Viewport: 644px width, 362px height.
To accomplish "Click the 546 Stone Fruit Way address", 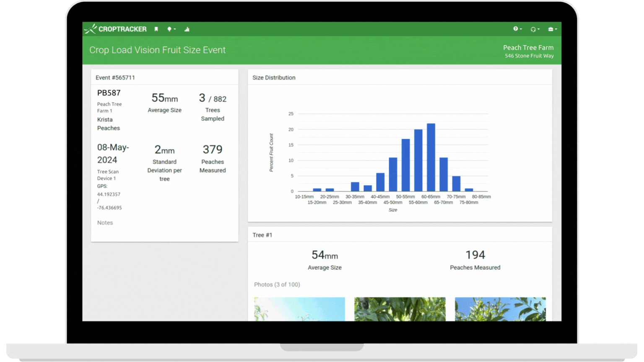I will point(529,56).
